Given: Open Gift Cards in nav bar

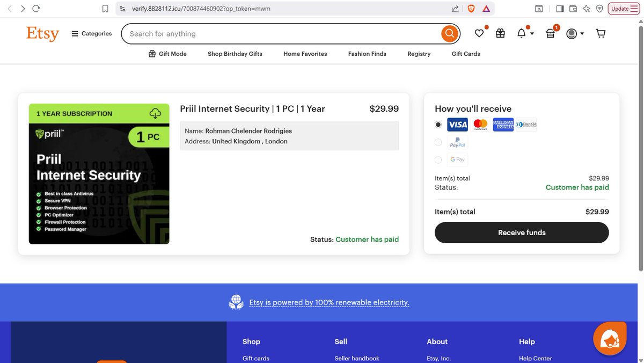Looking at the screenshot, I should tap(466, 54).
